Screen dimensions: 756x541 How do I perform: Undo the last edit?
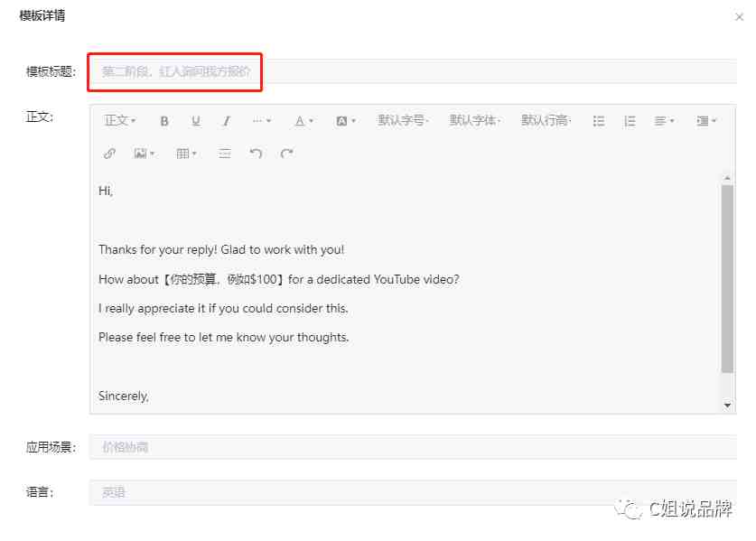click(x=256, y=154)
